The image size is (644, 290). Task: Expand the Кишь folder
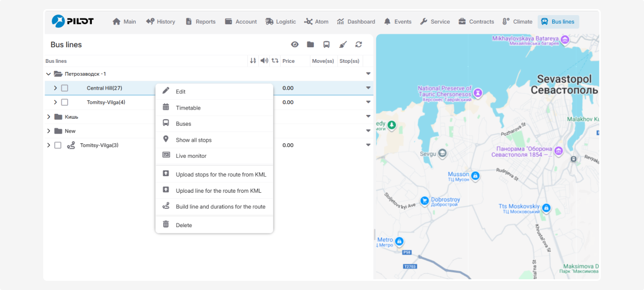(x=49, y=117)
